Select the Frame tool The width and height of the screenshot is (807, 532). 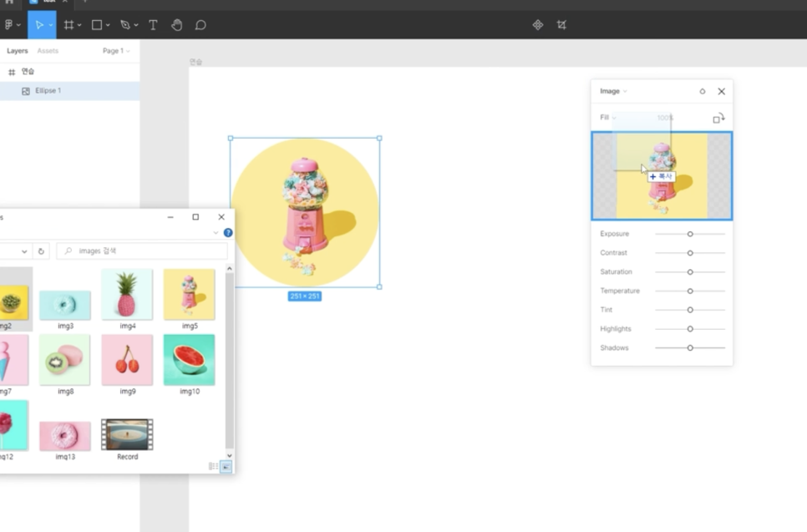click(x=69, y=25)
